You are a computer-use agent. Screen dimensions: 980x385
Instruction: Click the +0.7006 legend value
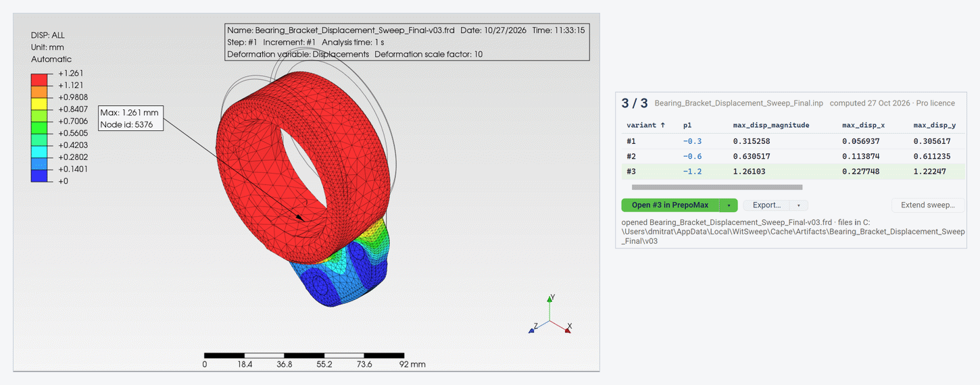[x=73, y=121]
